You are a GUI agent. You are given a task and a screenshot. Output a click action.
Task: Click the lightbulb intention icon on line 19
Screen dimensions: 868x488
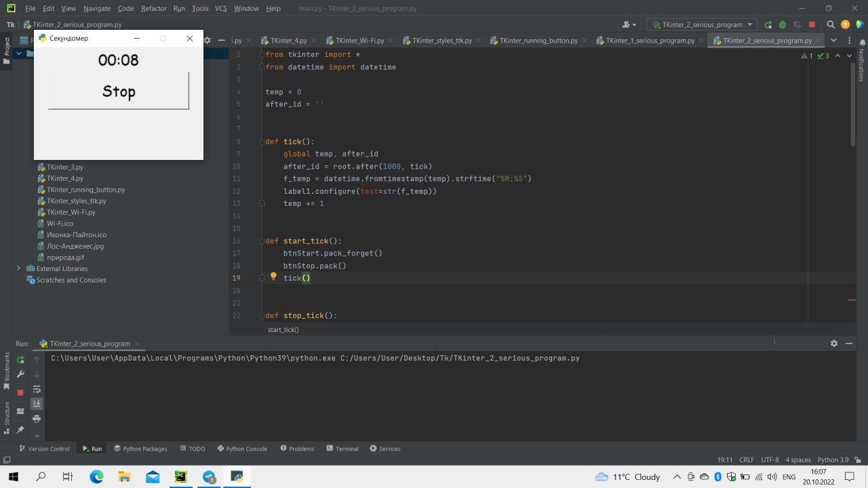(273, 276)
